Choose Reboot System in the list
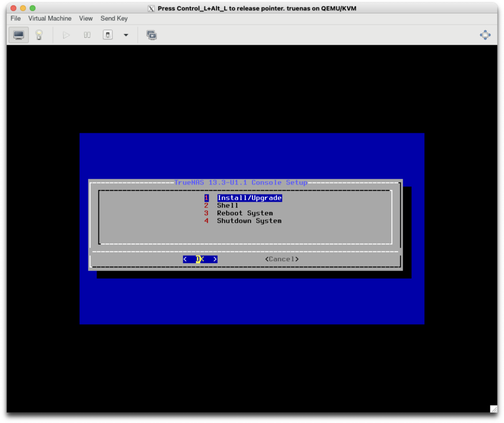The height and width of the screenshot is (423, 504). tap(245, 213)
